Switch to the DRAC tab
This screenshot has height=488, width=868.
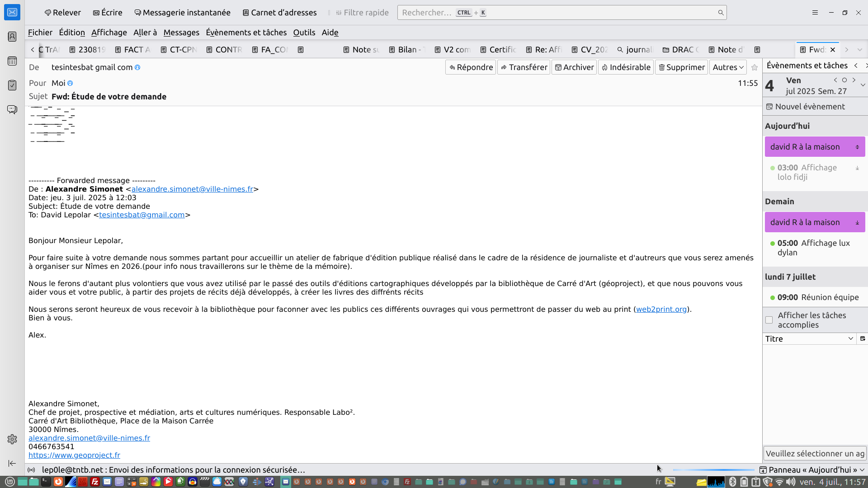[681, 50]
